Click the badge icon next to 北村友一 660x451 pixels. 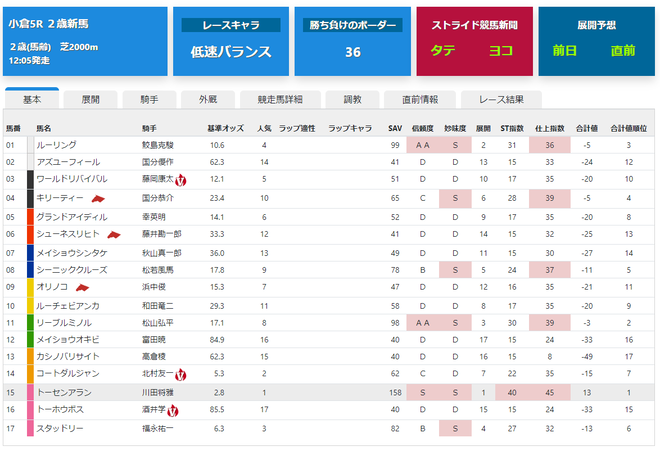(181, 374)
